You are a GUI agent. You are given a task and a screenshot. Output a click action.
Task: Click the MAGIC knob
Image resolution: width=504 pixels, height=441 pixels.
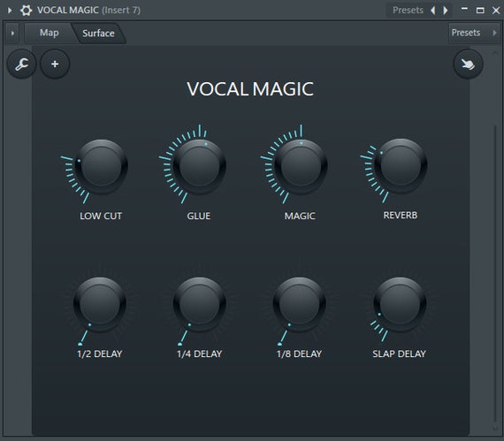pyautogui.click(x=301, y=167)
